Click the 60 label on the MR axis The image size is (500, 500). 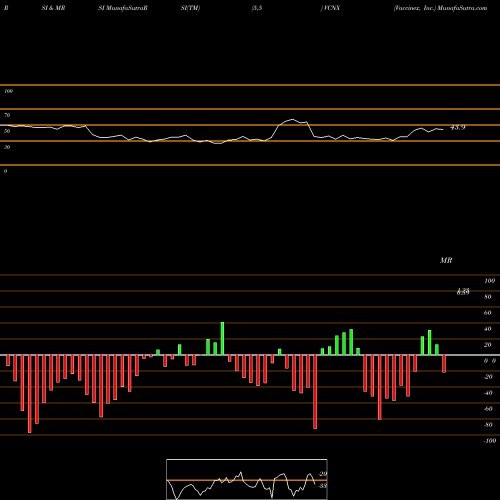click(x=488, y=313)
